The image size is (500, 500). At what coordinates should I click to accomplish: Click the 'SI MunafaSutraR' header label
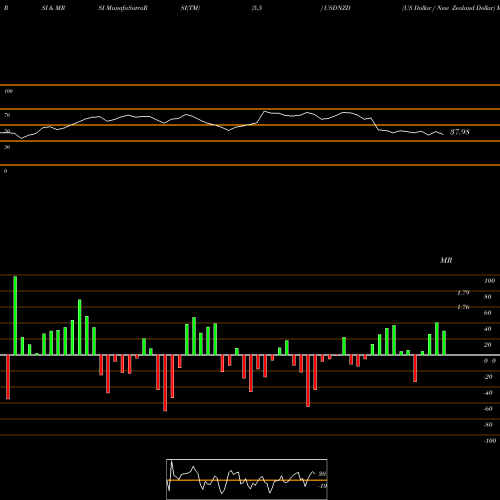click(123, 8)
